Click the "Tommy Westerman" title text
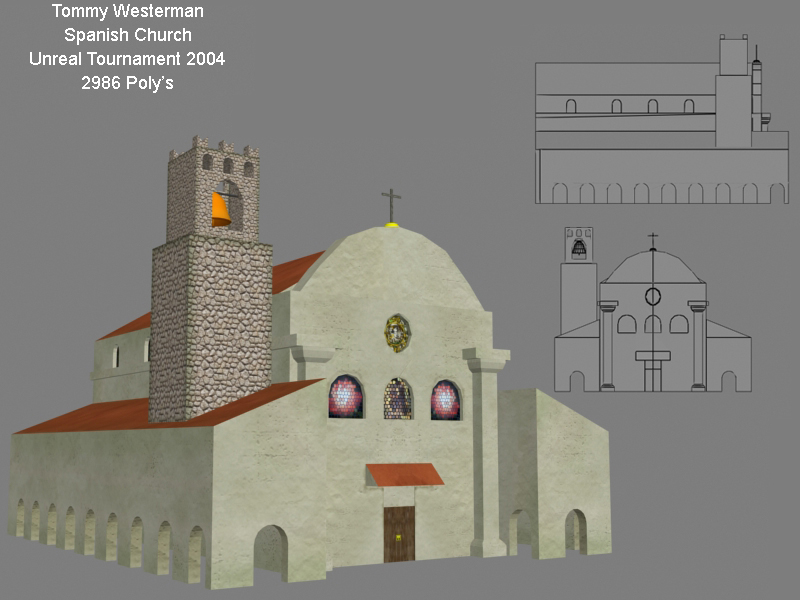 point(126,13)
